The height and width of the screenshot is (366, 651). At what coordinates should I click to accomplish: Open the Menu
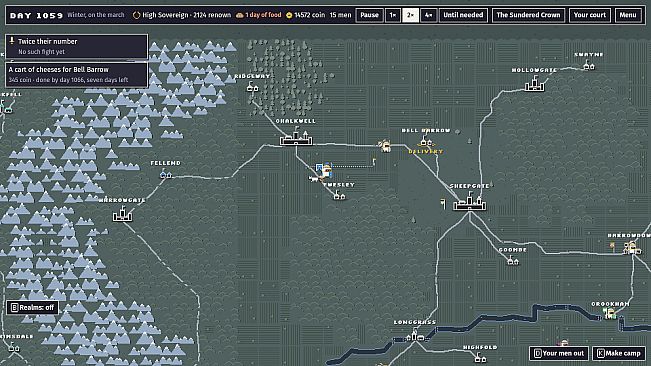pos(628,15)
